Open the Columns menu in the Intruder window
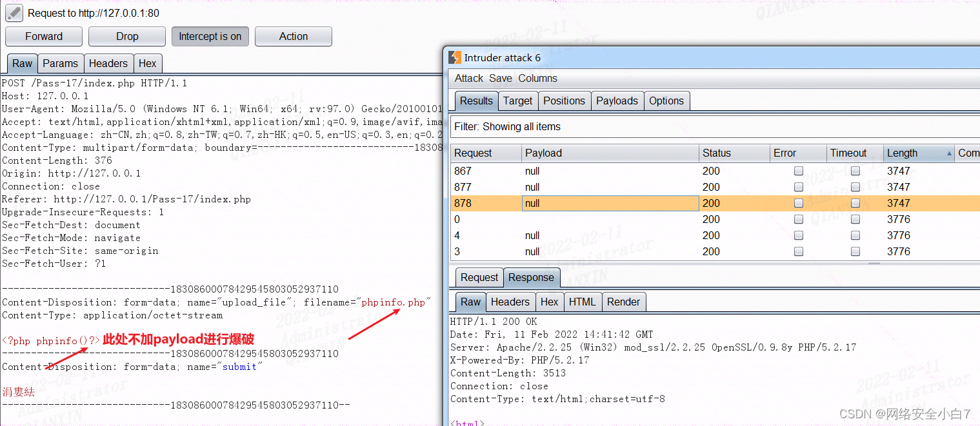This screenshot has height=426, width=980. [x=537, y=78]
